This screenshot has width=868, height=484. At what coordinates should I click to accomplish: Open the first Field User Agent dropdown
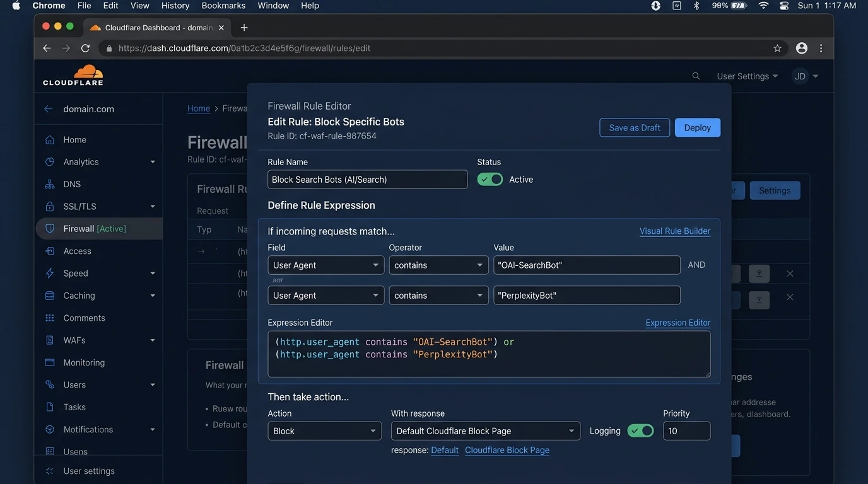coord(325,265)
